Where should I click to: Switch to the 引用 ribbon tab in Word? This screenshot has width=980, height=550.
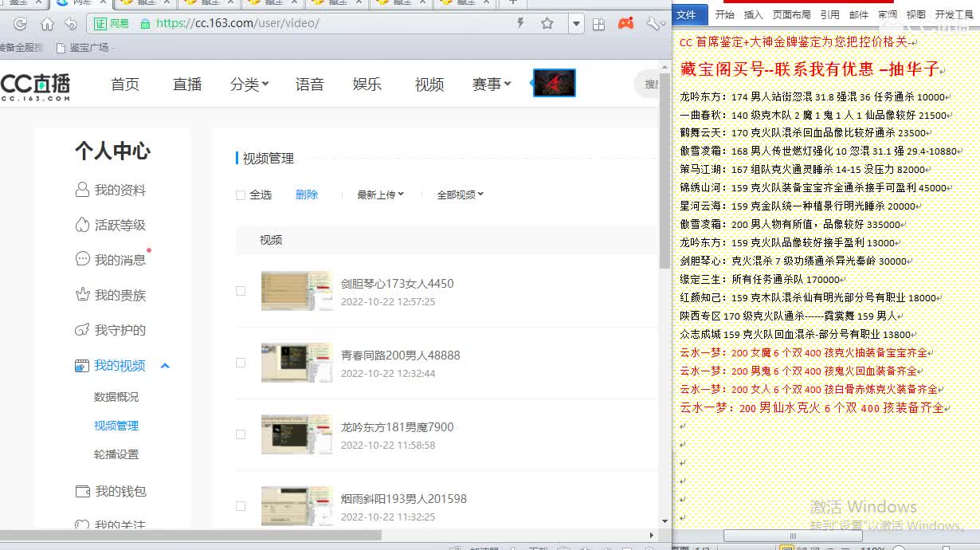click(830, 14)
